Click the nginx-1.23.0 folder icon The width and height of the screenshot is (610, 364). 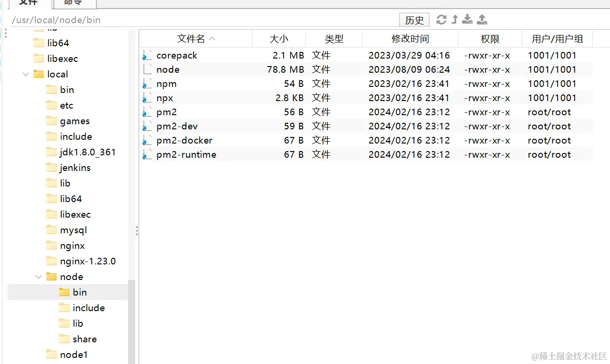[52, 261]
